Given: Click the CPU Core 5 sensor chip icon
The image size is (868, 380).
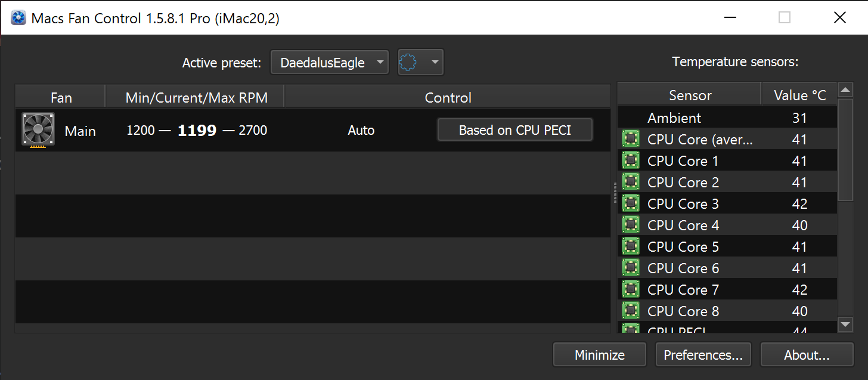Looking at the screenshot, I should (x=631, y=246).
